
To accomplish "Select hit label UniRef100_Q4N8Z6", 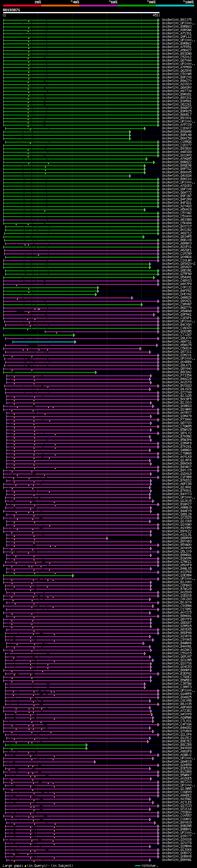I will (177, 298).
